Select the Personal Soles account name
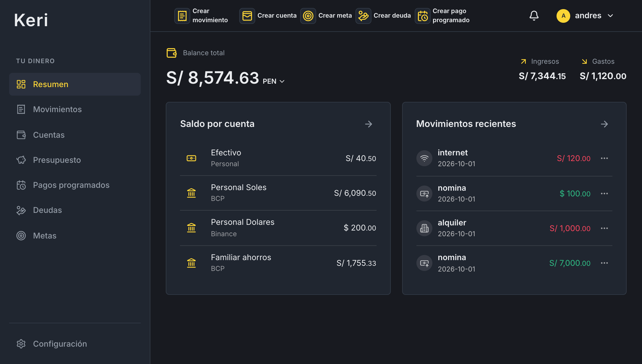 point(239,187)
